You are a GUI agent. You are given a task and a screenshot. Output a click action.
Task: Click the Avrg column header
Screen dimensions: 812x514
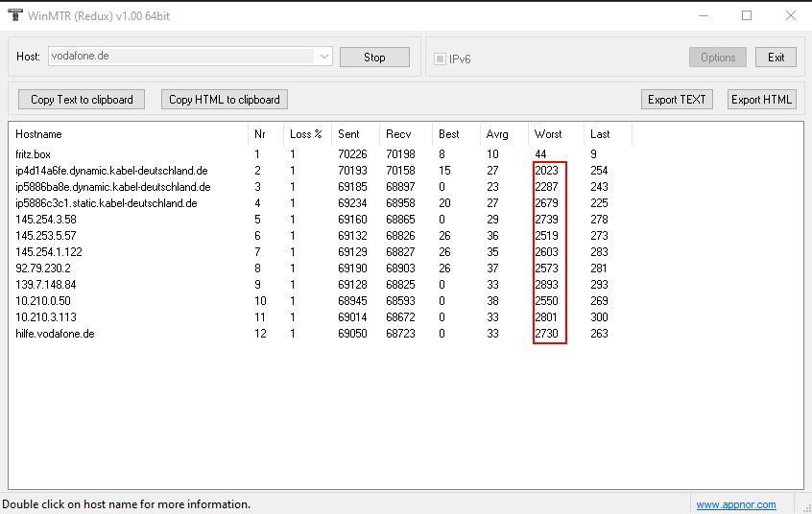pyautogui.click(x=504, y=134)
